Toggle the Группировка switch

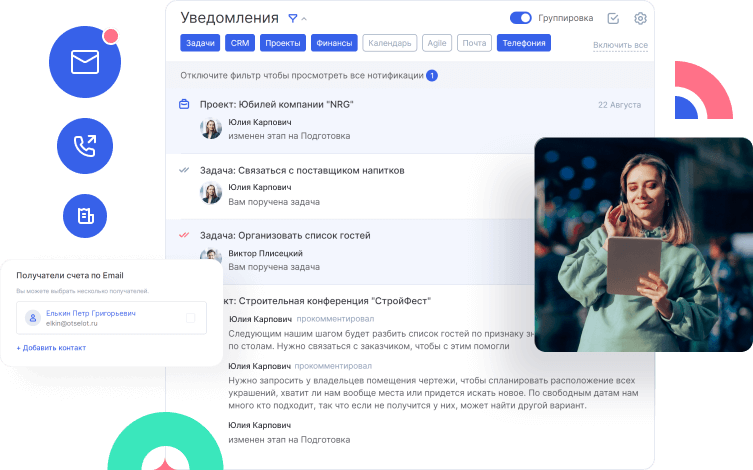click(x=520, y=18)
